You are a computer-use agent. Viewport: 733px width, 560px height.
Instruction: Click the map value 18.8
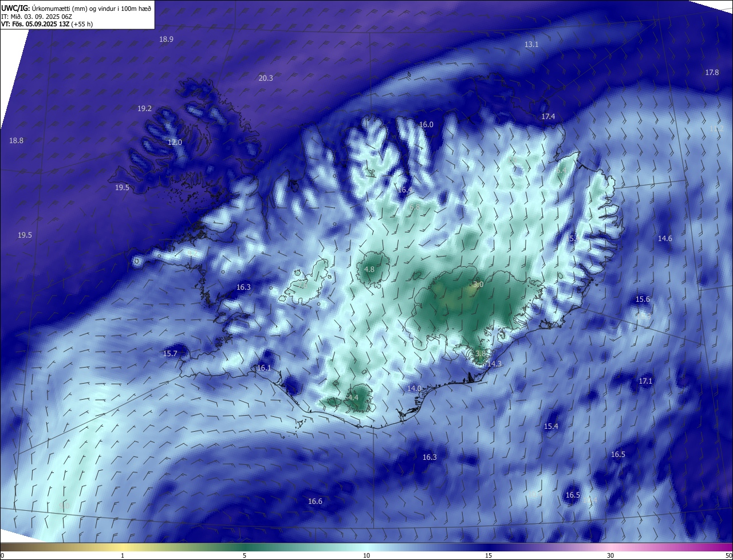[x=16, y=140]
